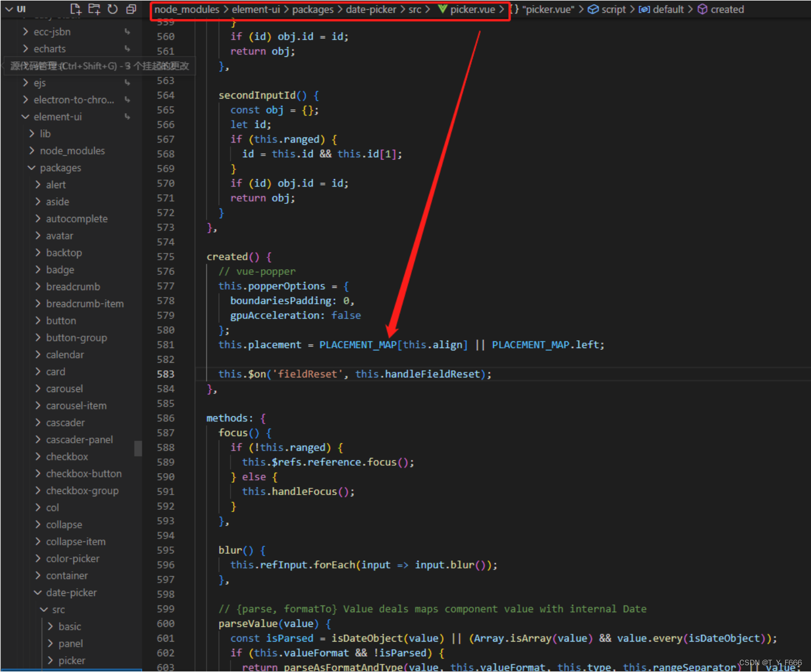This screenshot has width=811, height=672.
Task: Place cursor on PLACEMENT_MAP.left in line 581
Action: [546, 345]
